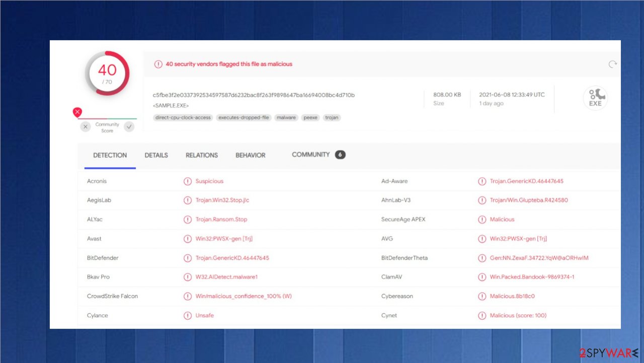Click the warning icon in the Acronis row
This screenshot has height=363, width=644.
click(188, 181)
